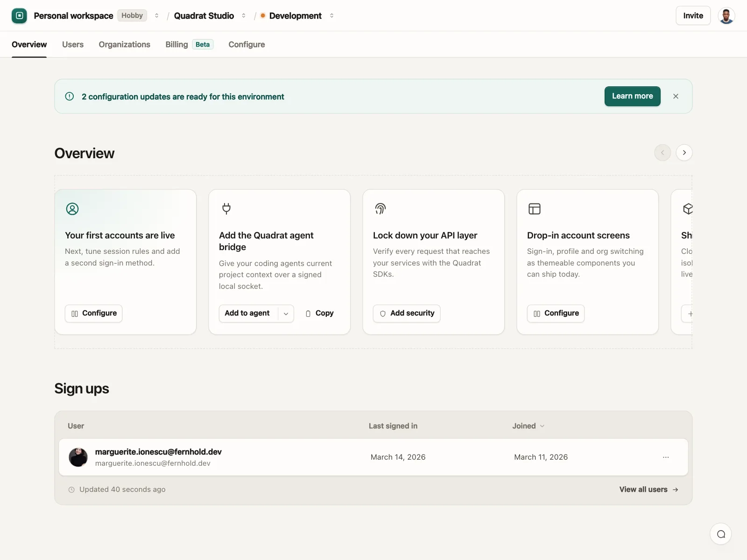Expand the Personal workspace switcher
This screenshot has height=560, width=747.
click(x=157, y=15)
